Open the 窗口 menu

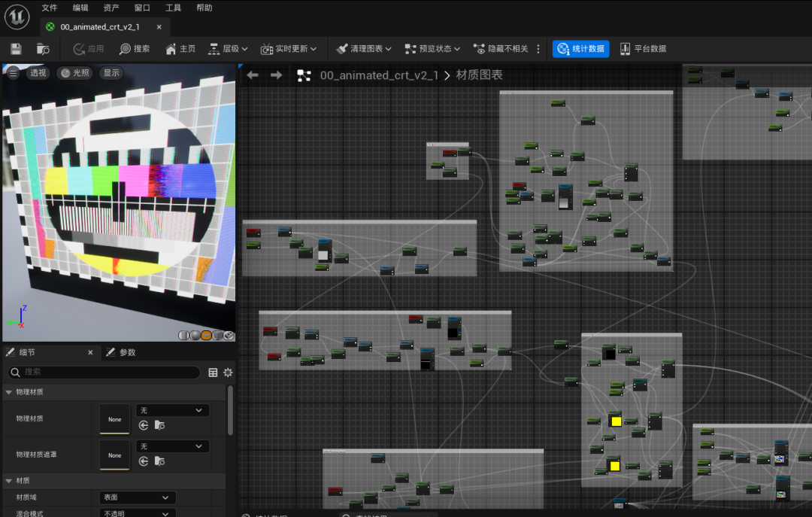[x=142, y=8]
